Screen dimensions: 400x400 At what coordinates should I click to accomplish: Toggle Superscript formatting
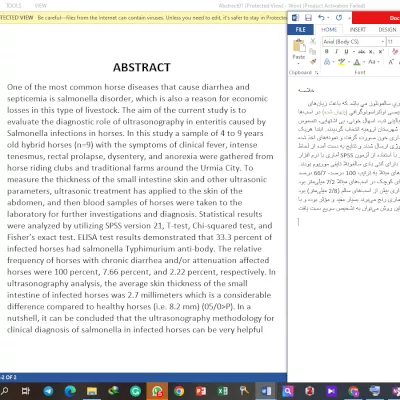pos(381,52)
